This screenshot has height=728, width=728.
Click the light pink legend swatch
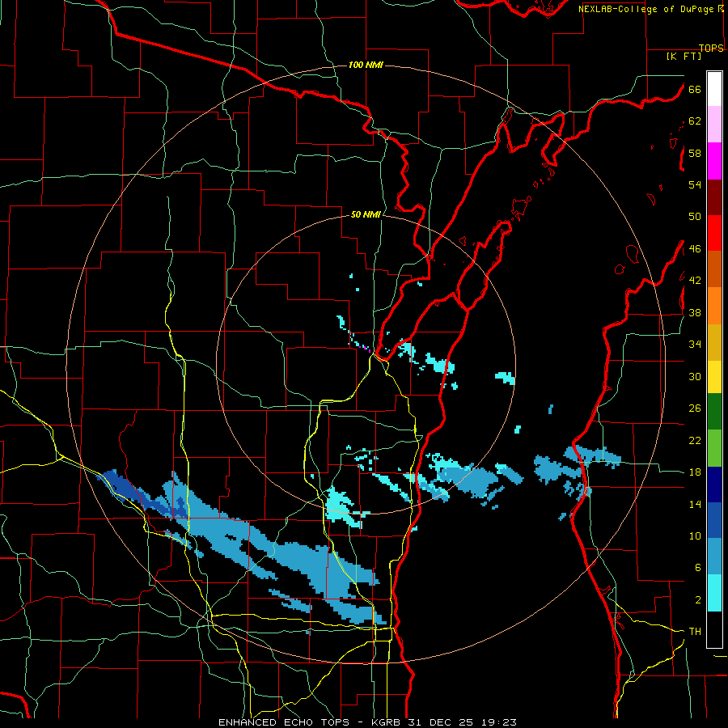(x=714, y=125)
